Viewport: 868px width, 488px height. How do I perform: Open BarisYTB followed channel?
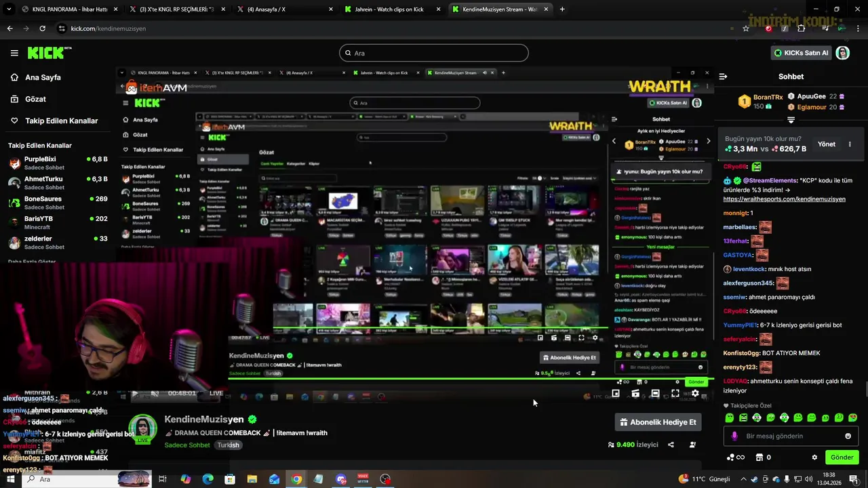[58, 222]
